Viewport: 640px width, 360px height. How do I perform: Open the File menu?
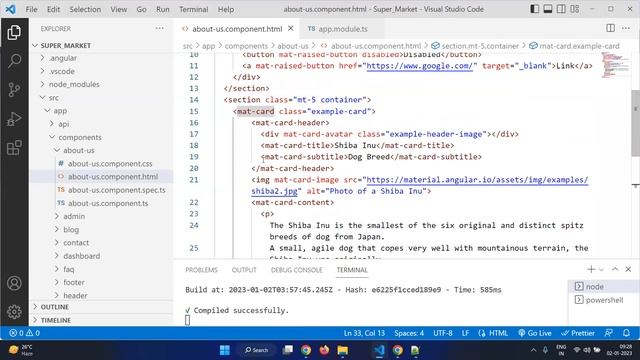click(31, 9)
